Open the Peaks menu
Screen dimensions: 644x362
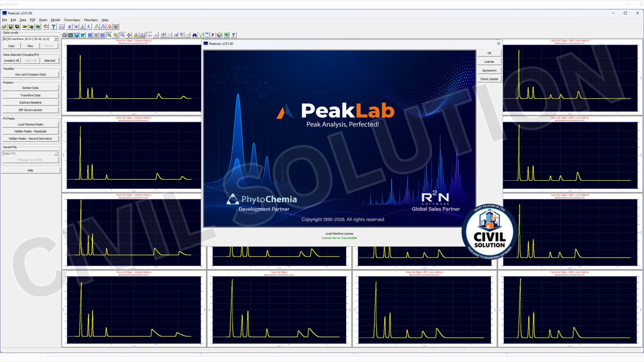click(43, 20)
